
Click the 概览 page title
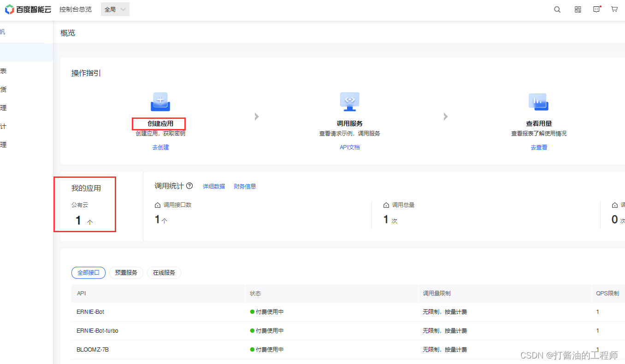[x=68, y=33]
